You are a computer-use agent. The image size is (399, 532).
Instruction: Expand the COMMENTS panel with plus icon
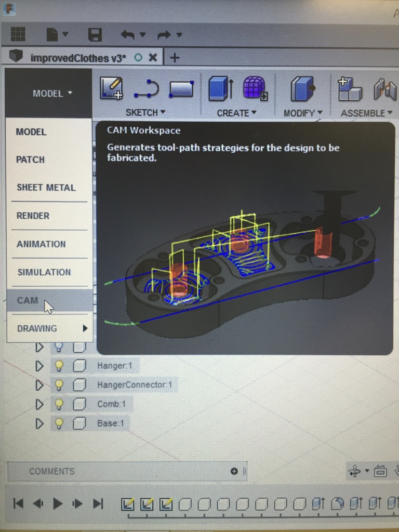(234, 471)
